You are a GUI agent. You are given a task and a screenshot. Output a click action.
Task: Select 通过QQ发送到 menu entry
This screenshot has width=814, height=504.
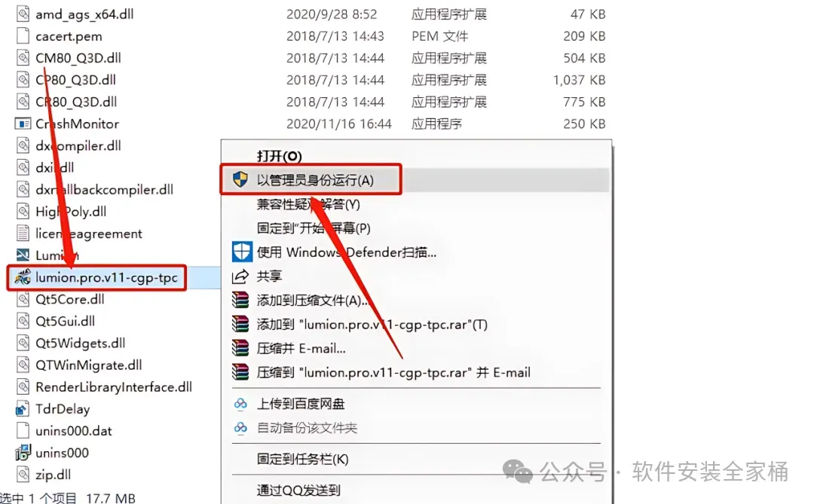tap(298, 490)
